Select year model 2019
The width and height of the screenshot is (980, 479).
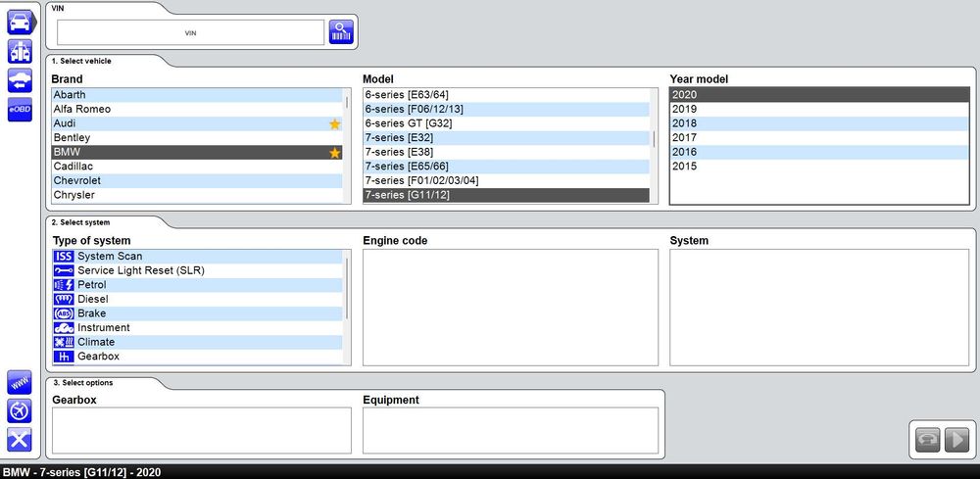pyautogui.click(x=819, y=110)
